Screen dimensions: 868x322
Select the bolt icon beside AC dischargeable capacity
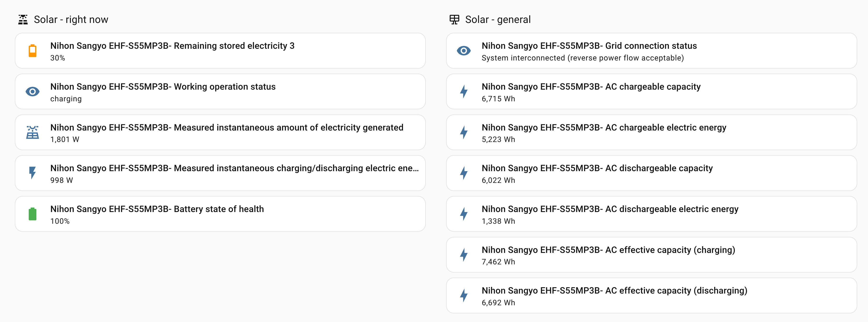(x=464, y=173)
